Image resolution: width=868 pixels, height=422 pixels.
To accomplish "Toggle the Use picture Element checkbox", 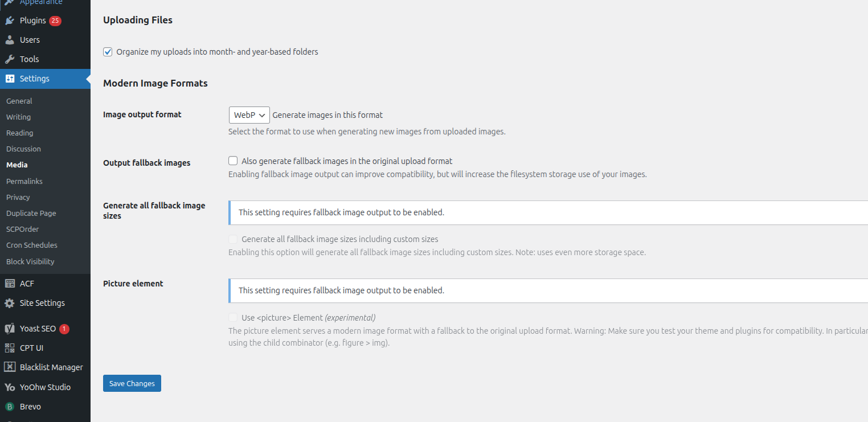I will pos(233,318).
